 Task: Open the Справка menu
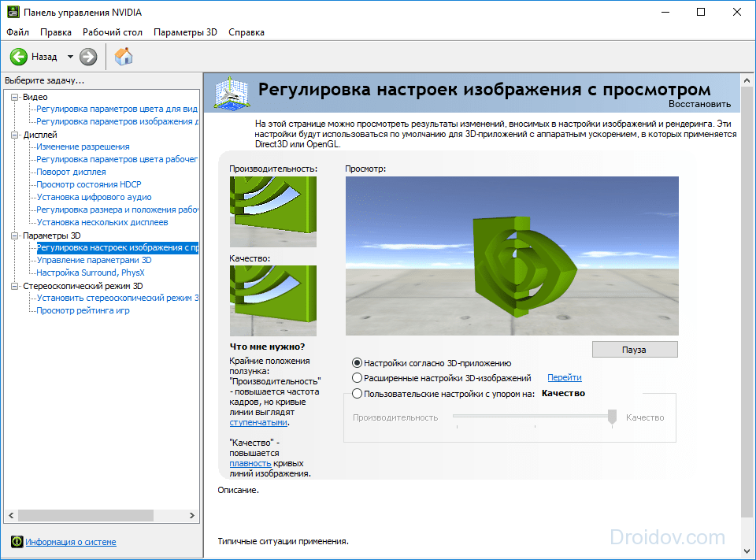(x=246, y=32)
